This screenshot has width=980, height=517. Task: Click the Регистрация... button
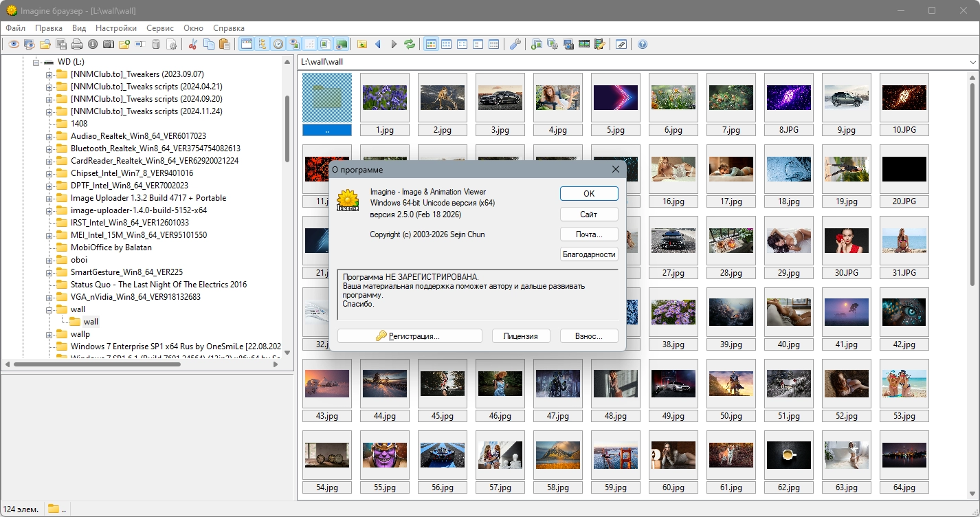tap(410, 336)
